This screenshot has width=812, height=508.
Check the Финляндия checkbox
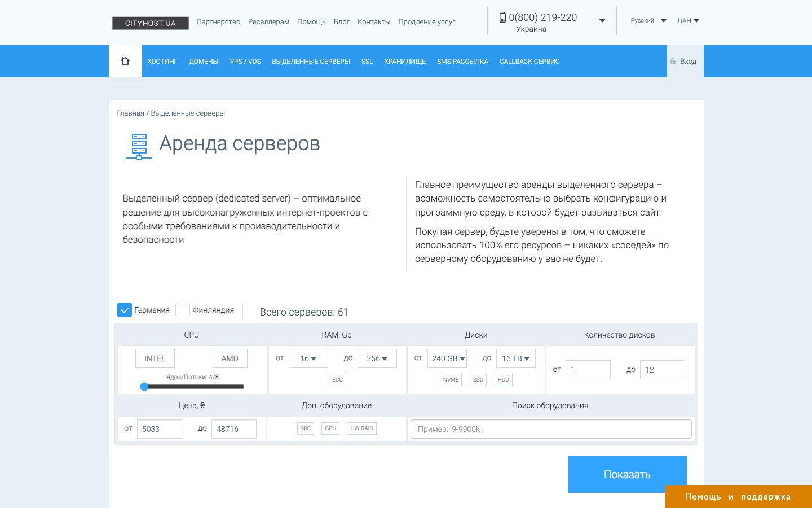click(x=183, y=310)
